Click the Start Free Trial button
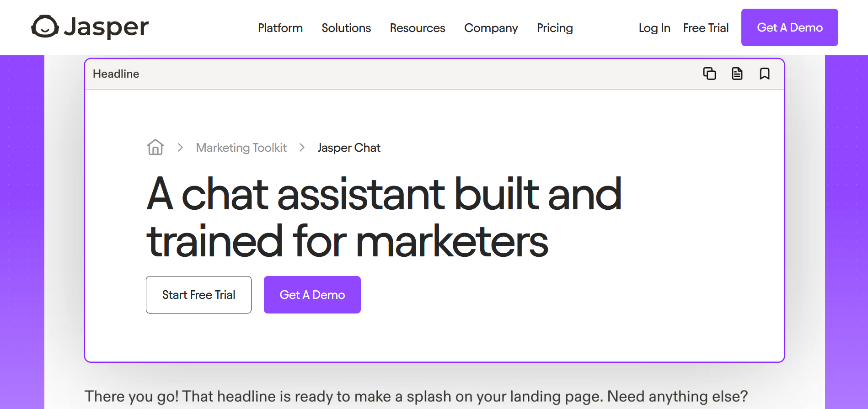 pyautogui.click(x=198, y=295)
